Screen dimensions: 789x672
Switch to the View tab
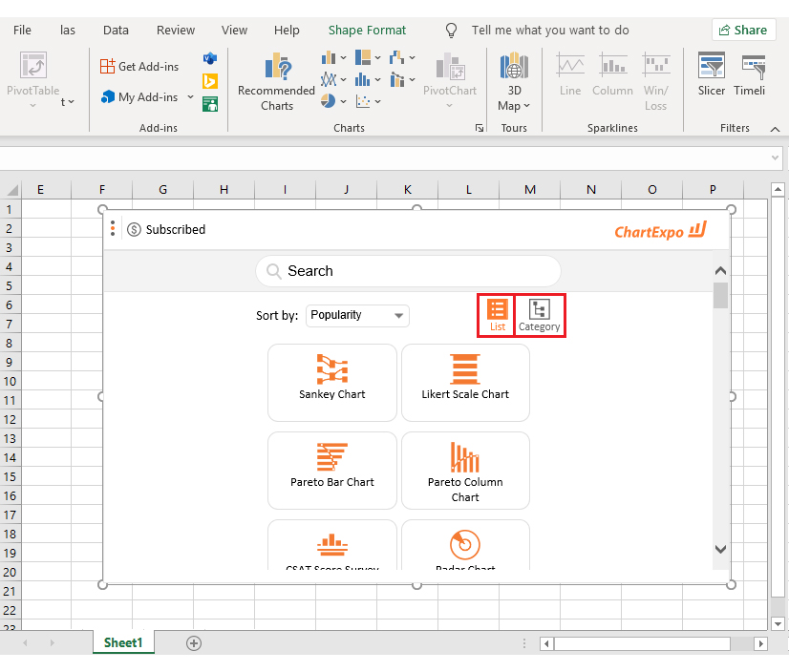pos(234,31)
